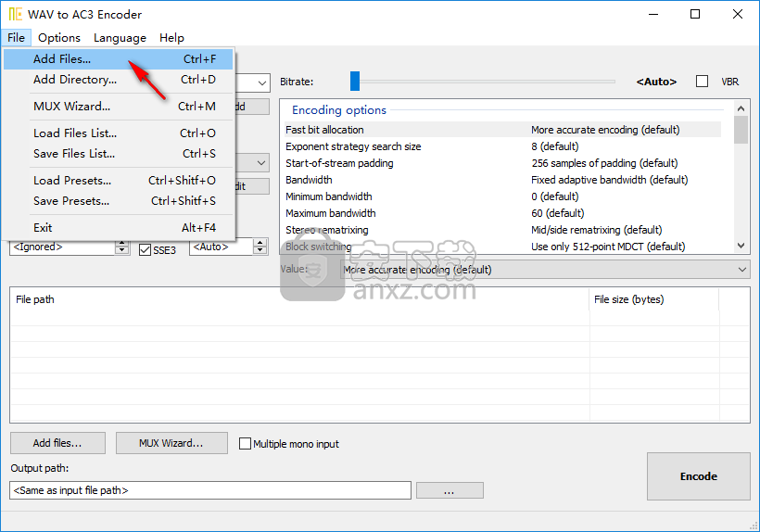Select Exponent strategy search size row

click(502, 146)
